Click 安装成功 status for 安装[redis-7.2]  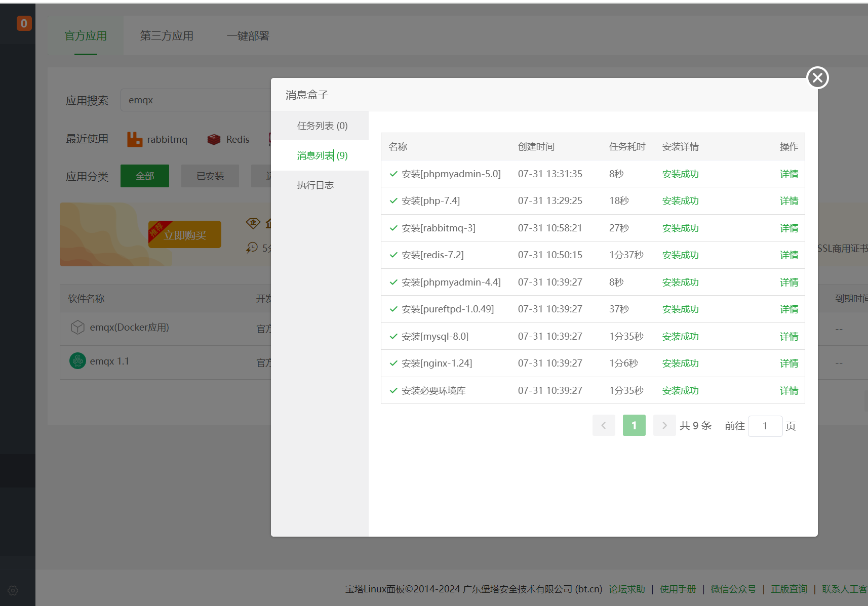tap(680, 255)
